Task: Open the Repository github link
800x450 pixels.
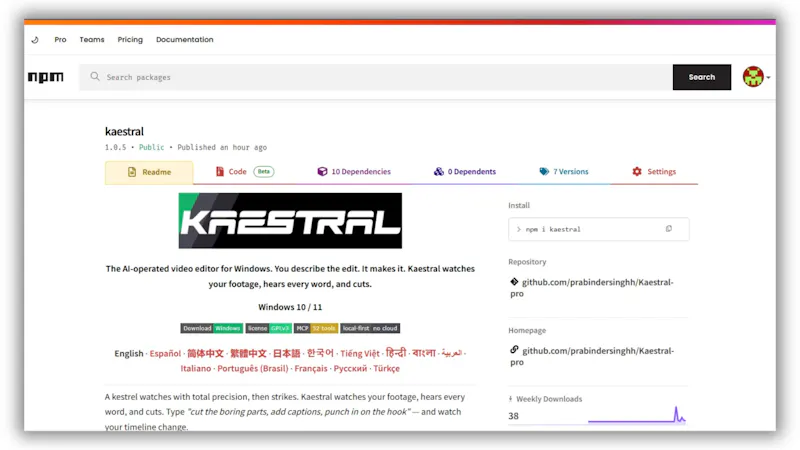Action: tap(592, 288)
